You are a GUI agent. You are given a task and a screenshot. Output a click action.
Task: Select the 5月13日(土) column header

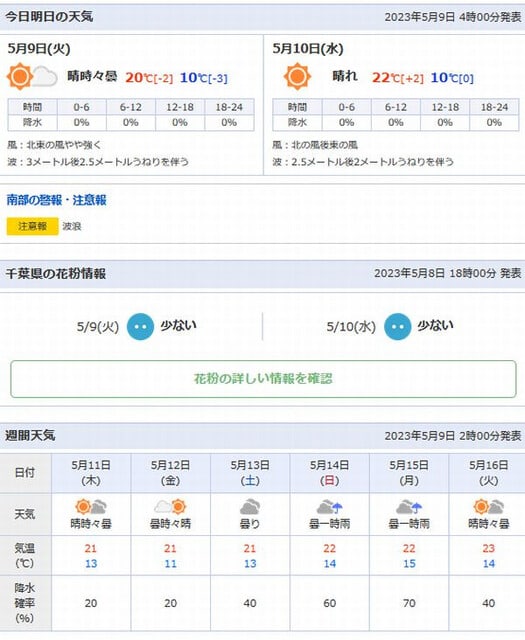(250, 473)
